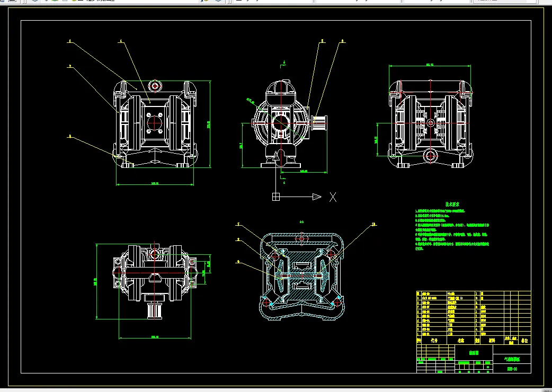This screenshot has height=392, width=552.
Task: Click the rightmost callout label above the side view
Action: 342,41
